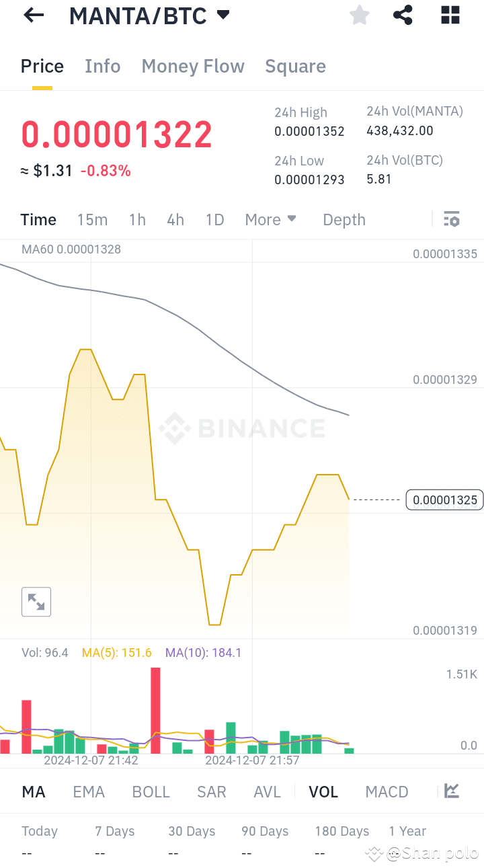
Task: Open the chart settings icon beside Depth
Action: 452,219
